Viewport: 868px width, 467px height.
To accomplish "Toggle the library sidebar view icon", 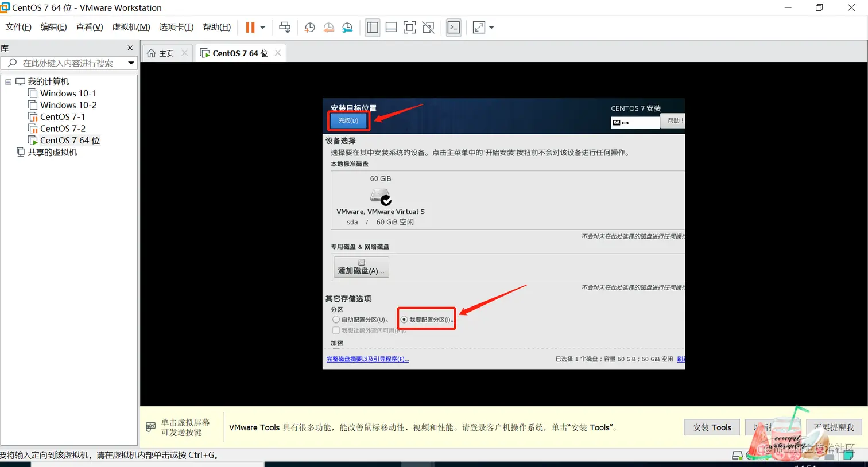I will [373, 27].
